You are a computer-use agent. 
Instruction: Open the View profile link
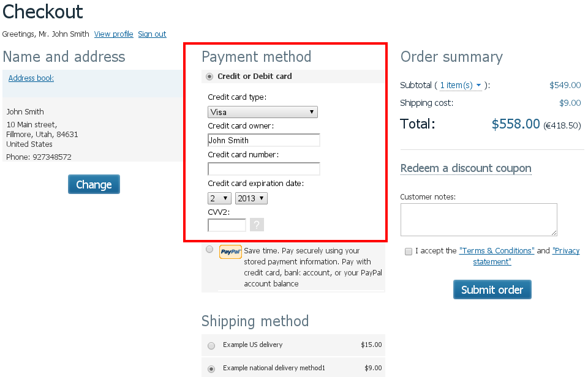click(x=114, y=34)
